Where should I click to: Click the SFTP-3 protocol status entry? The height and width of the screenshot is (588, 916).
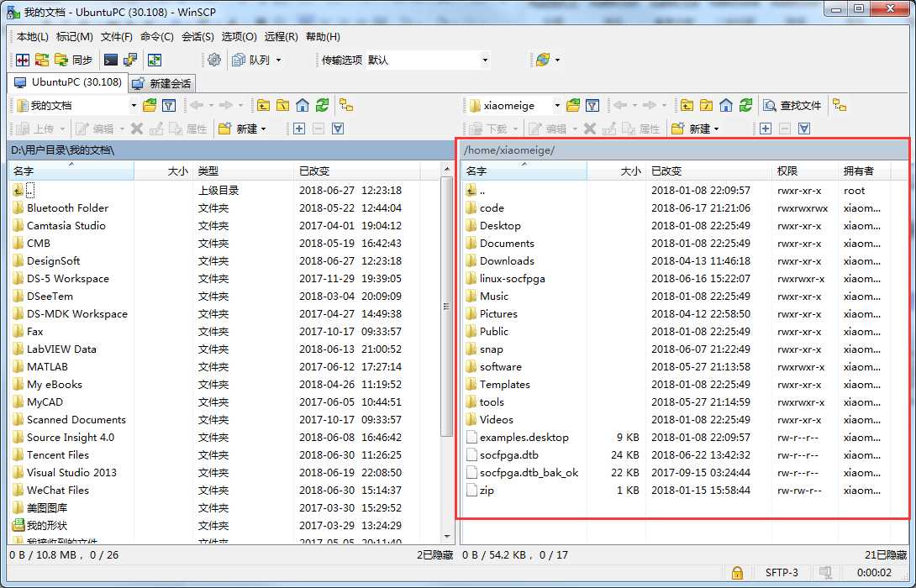pyautogui.click(x=782, y=573)
